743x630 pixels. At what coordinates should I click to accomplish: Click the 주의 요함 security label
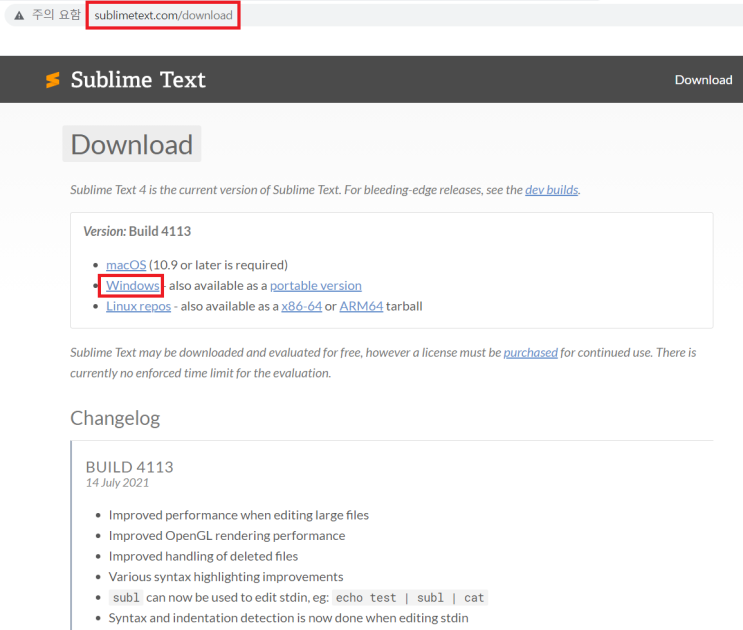[x=57, y=16]
